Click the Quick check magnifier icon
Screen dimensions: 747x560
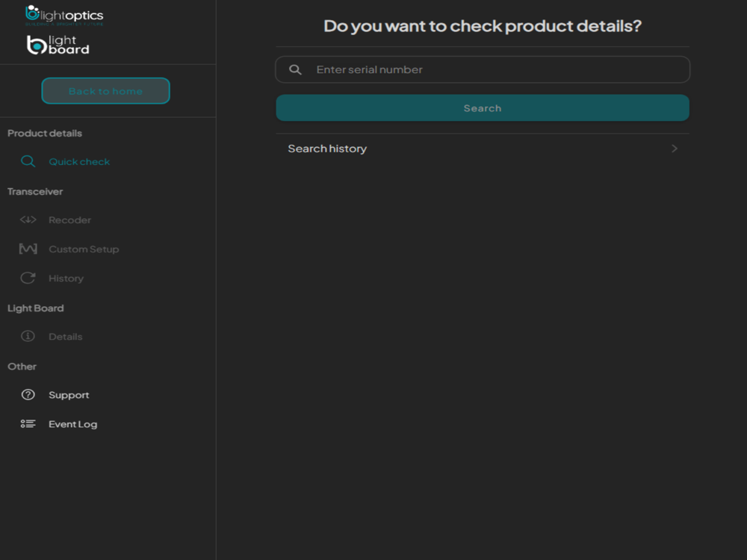(x=28, y=161)
